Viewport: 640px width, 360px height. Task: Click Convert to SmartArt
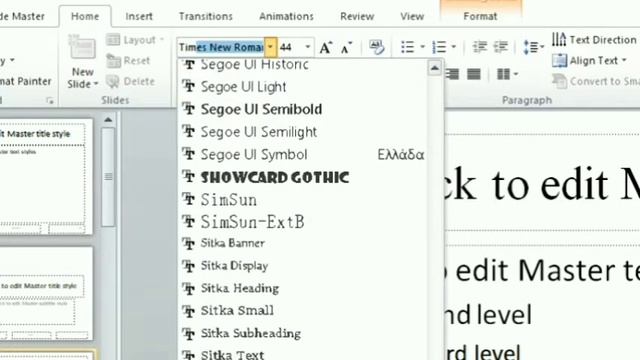click(596, 81)
